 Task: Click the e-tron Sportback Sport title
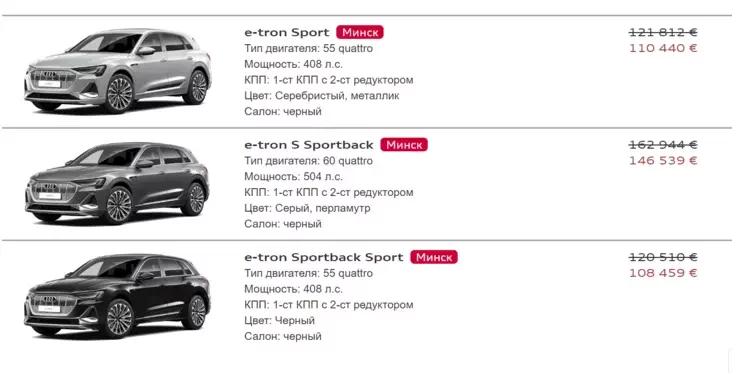pos(324,258)
